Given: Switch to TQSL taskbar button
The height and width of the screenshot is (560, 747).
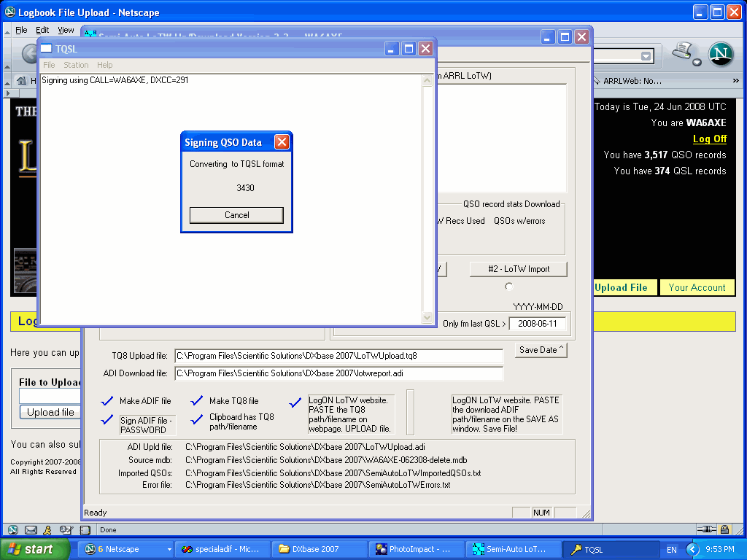Looking at the screenshot, I should (x=611, y=549).
